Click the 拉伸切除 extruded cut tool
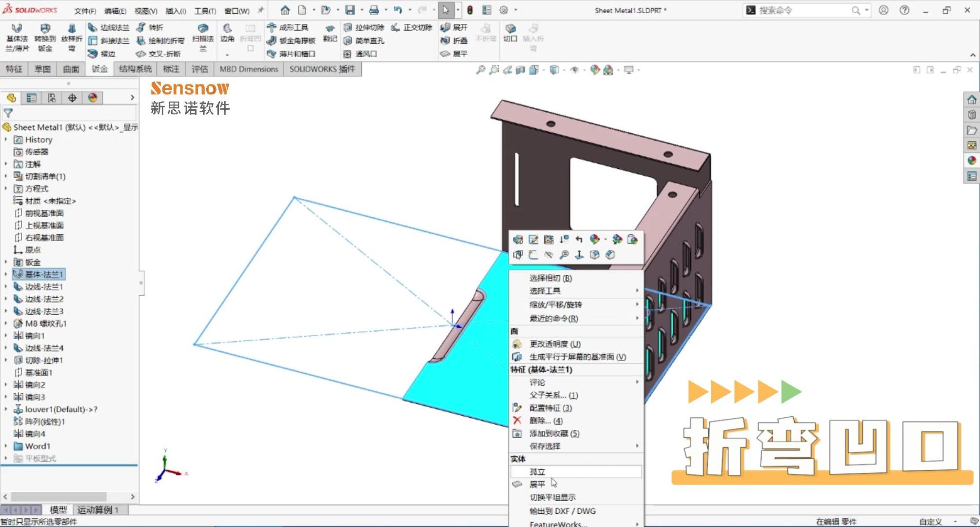 364,27
